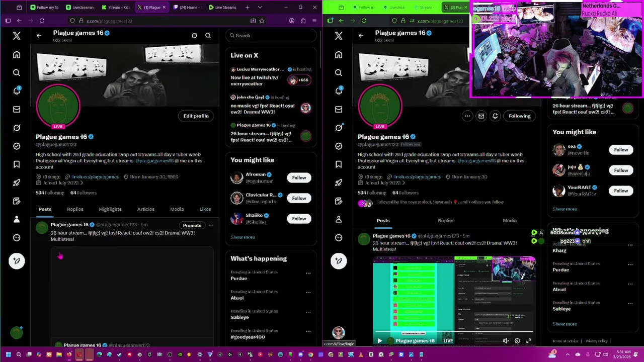Open more options for Sableye trend, left window
This screenshot has width=644, height=362.
tap(308, 313)
